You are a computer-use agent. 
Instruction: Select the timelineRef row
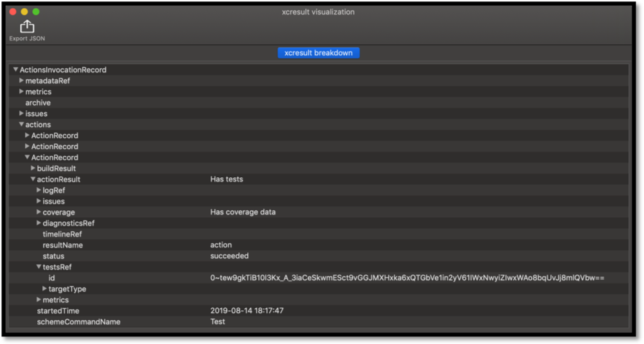pos(62,234)
